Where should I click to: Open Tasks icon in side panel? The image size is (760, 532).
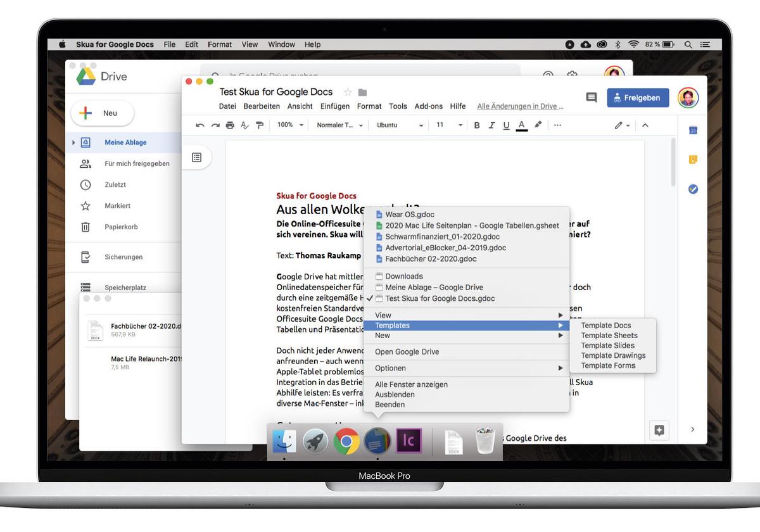[693, 189]
